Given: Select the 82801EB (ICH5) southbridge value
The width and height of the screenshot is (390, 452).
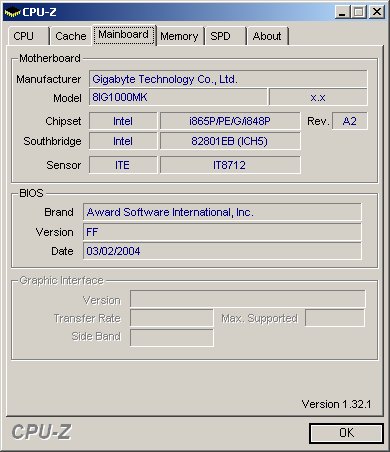Looking at the screenshot, I should [230, 141].
